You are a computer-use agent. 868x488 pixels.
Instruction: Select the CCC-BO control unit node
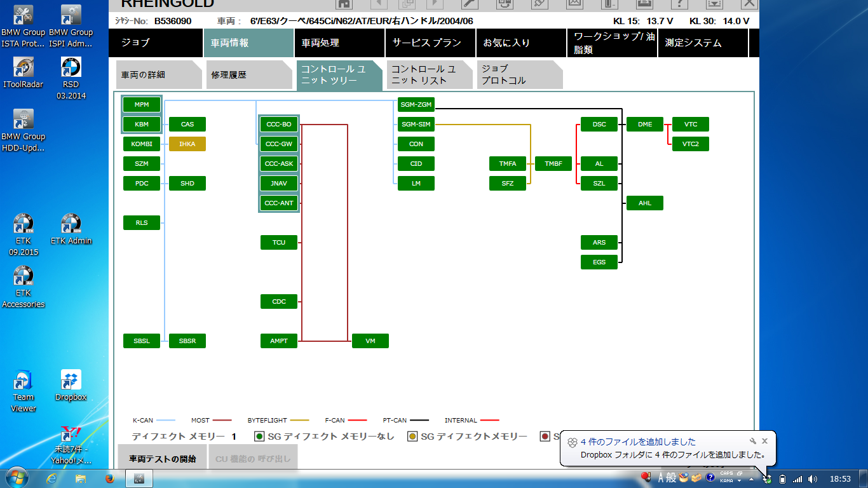279,125
